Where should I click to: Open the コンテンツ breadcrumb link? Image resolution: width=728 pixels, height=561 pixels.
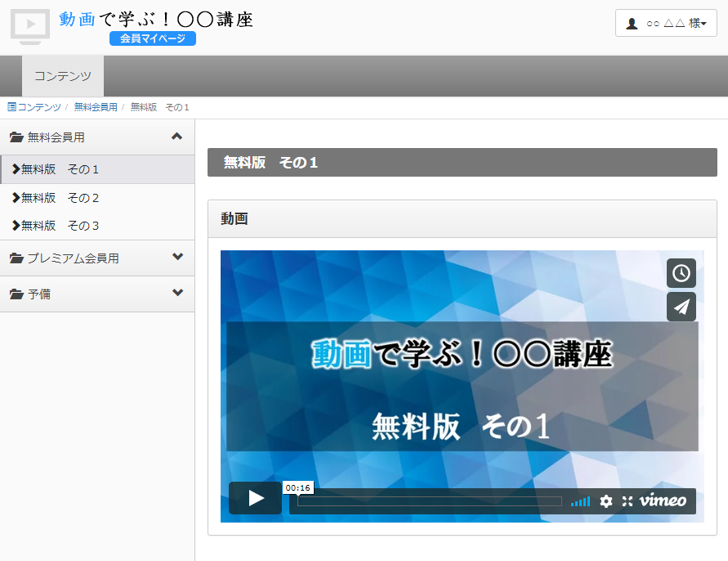39,107
